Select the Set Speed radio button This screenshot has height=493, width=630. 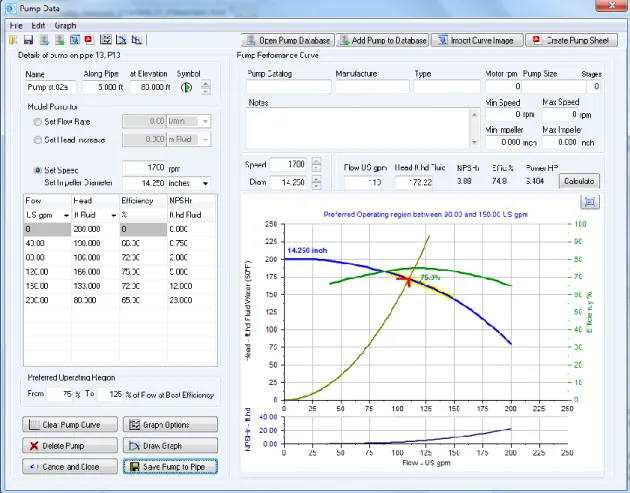pyautogui.click(x=38, y=170)
